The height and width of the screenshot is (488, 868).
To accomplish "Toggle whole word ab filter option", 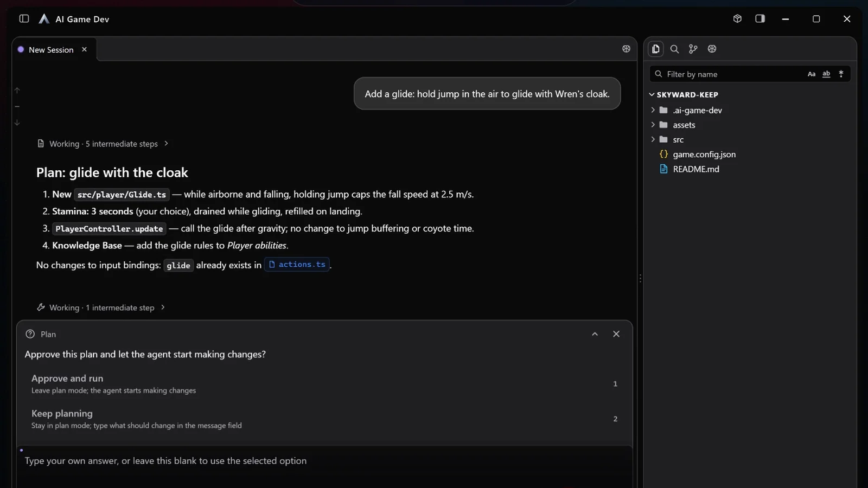I will [826, 74].
